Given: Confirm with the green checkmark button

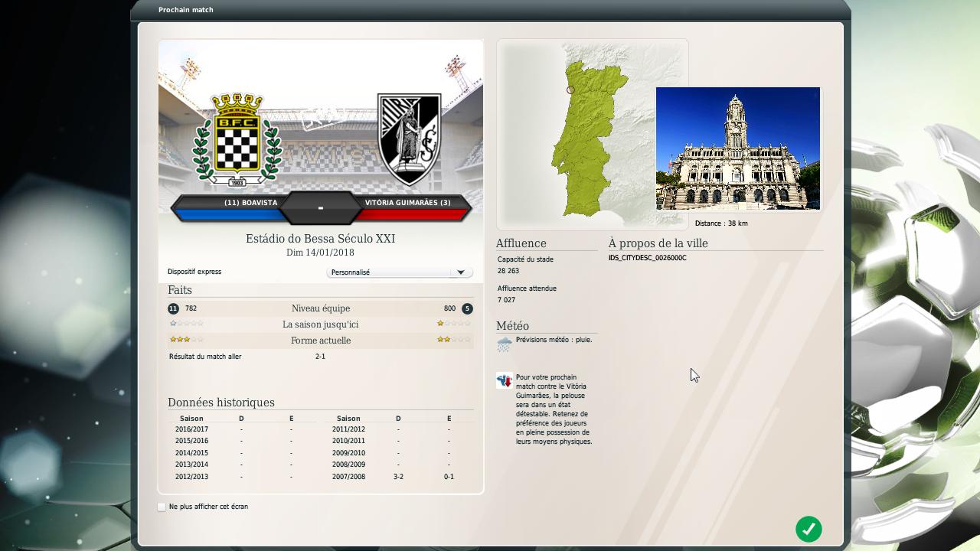Looking at the screenshot, I should point(808,529).
